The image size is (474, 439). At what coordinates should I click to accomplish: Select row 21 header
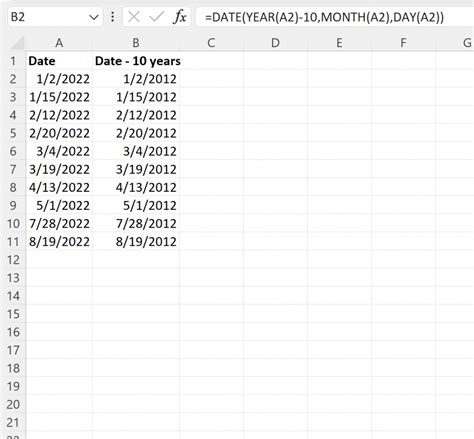pos(13,423)
